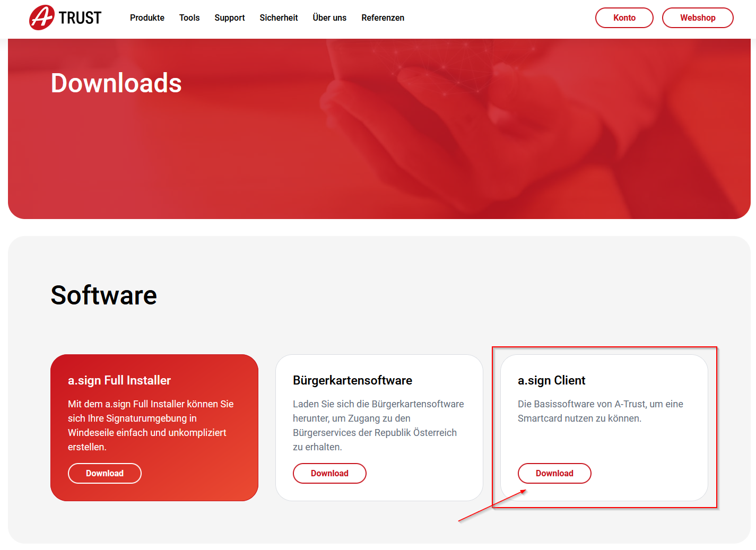Screen dimensions: 756x550
Task: Click the Webshop button
Action: [698, 18]
